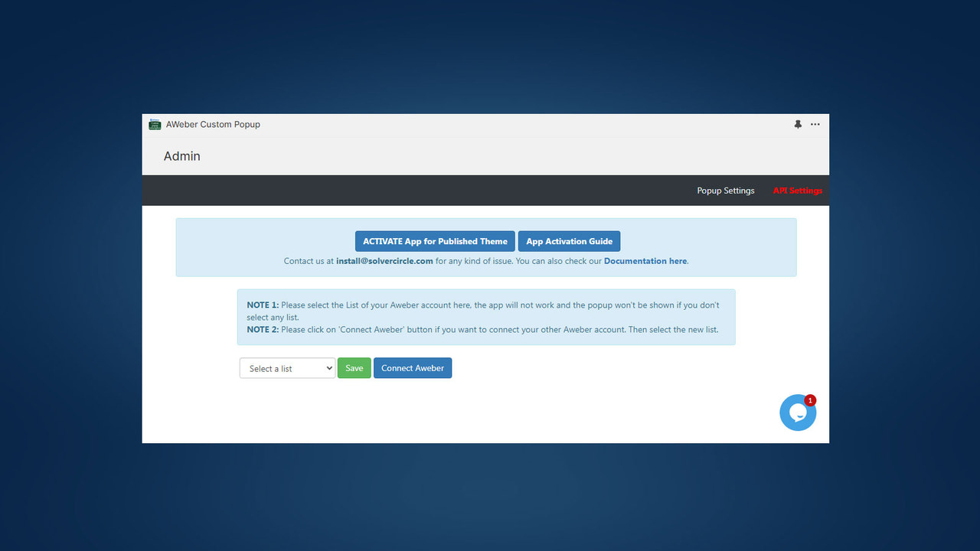The height and width of the screenshot is (551, 980).
Task: Open the Documentation here link
Action: (645, 260)
